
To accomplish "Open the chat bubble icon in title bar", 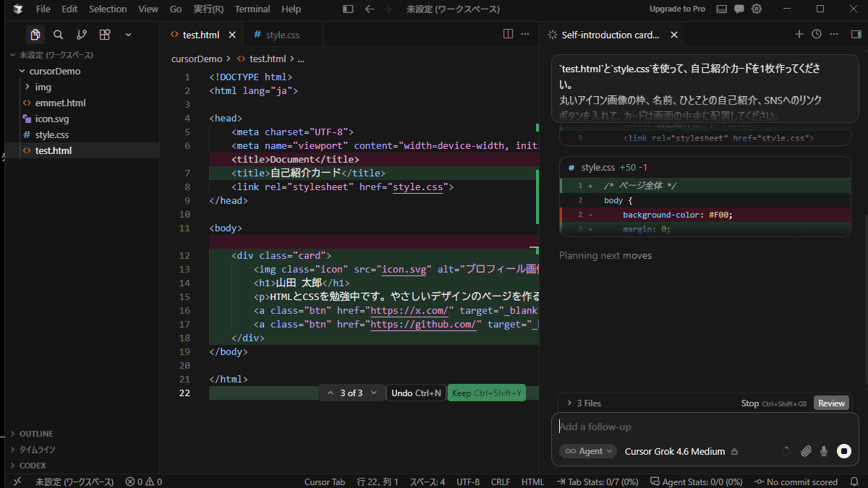I will pyautogui.click(x=739, y=9).
